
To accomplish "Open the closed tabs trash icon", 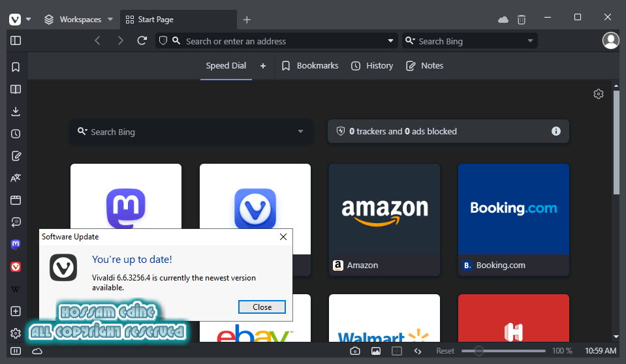I will 522,20.
